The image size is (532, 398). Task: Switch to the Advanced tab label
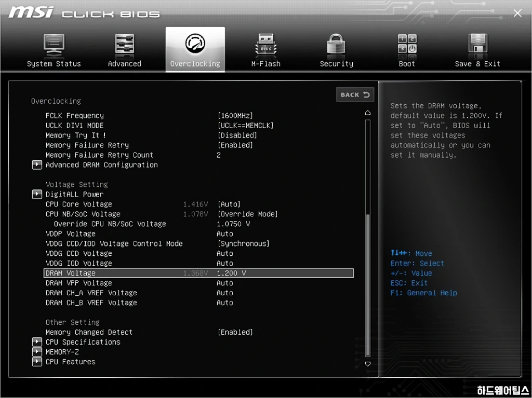tap(125, 64)
